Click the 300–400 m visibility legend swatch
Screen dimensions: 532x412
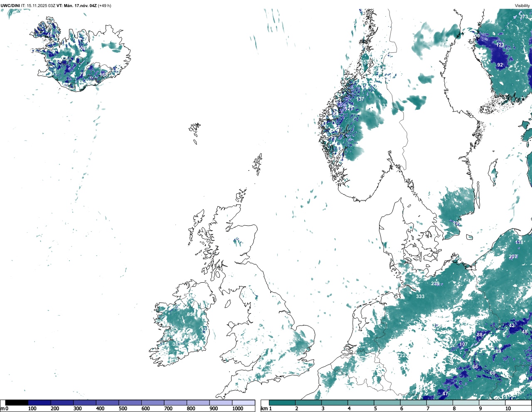(x=85, y=403)
